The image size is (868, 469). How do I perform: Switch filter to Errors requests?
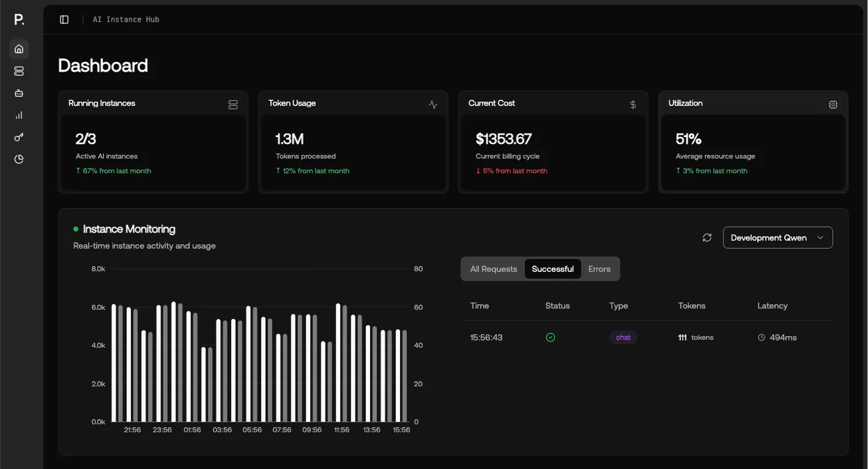tap(599, 268)
